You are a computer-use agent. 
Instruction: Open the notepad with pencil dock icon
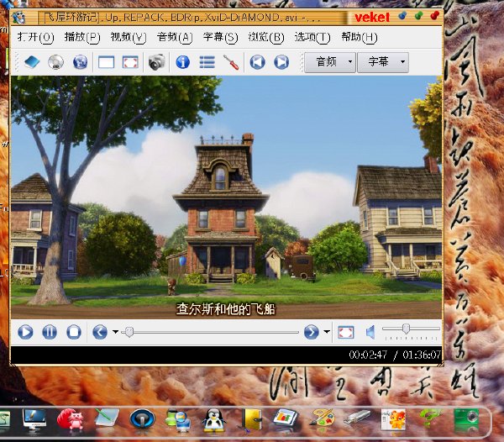(107, 418)
